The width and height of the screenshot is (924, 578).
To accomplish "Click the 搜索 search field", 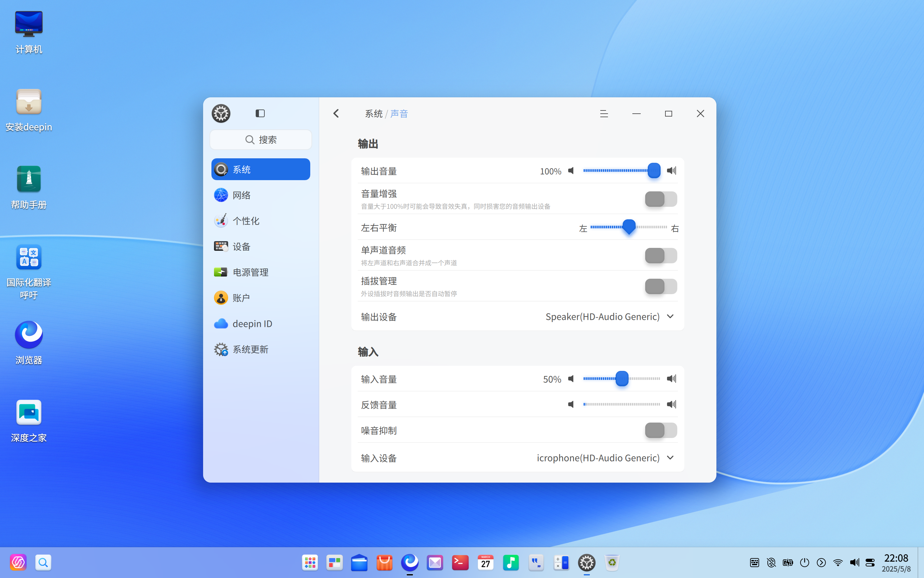I will tap(261, 140).
